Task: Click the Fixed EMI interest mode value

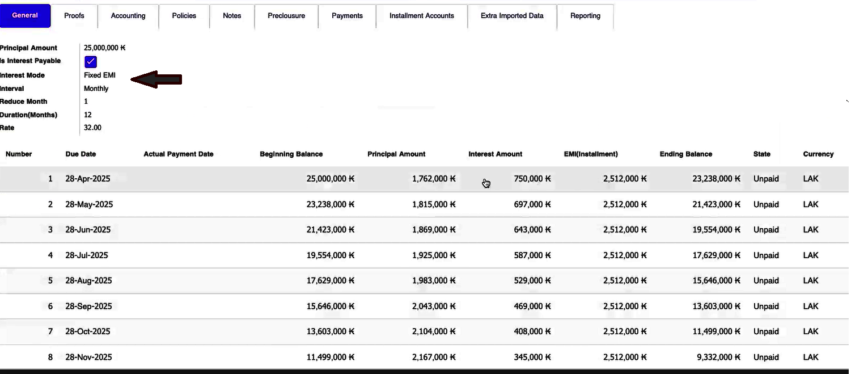Action: (100, 75)
